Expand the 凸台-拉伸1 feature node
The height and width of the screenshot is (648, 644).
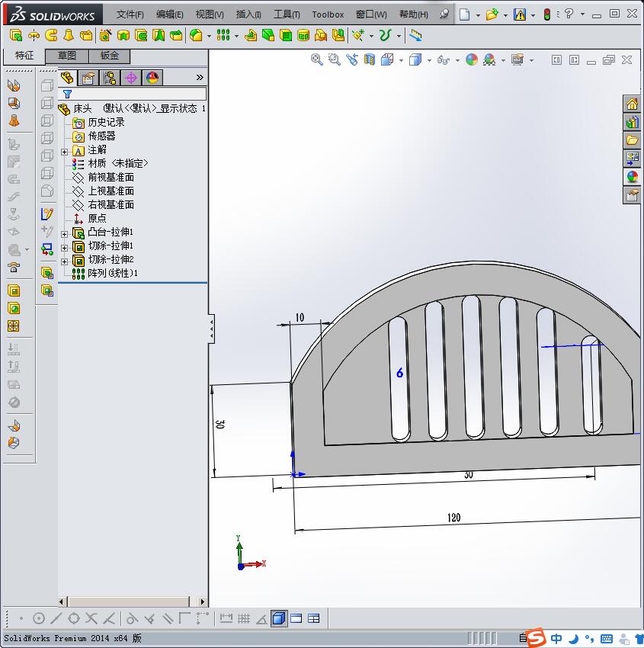65,233
